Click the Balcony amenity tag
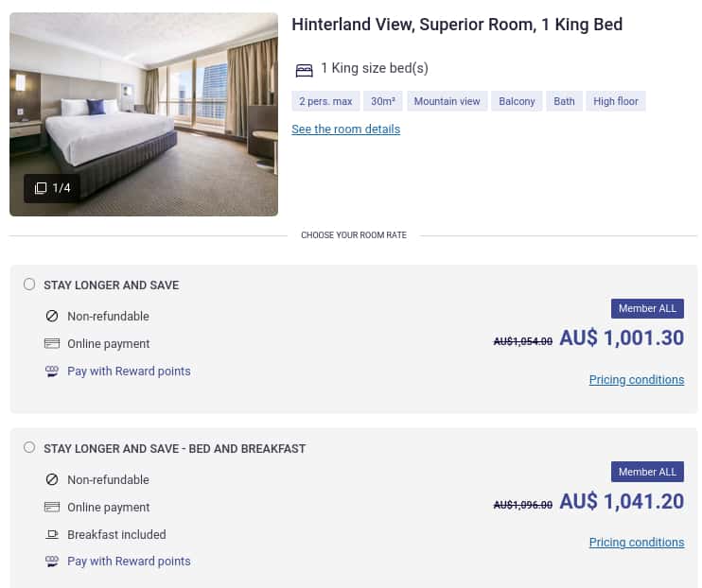 (517, 101)
